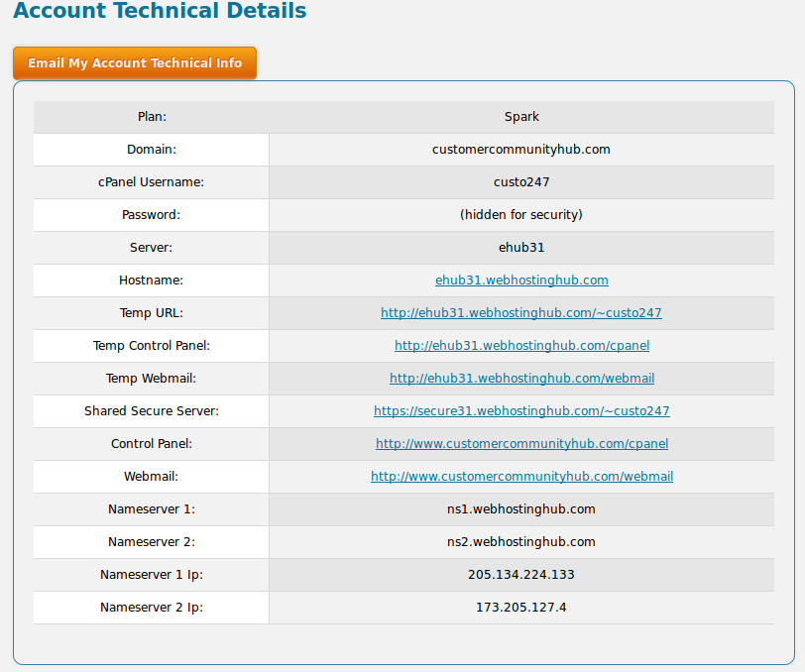This screenshot has height=672, width=805.
Task: Click the Nameserver 2 Ip row label
Action: coord(151,608)
